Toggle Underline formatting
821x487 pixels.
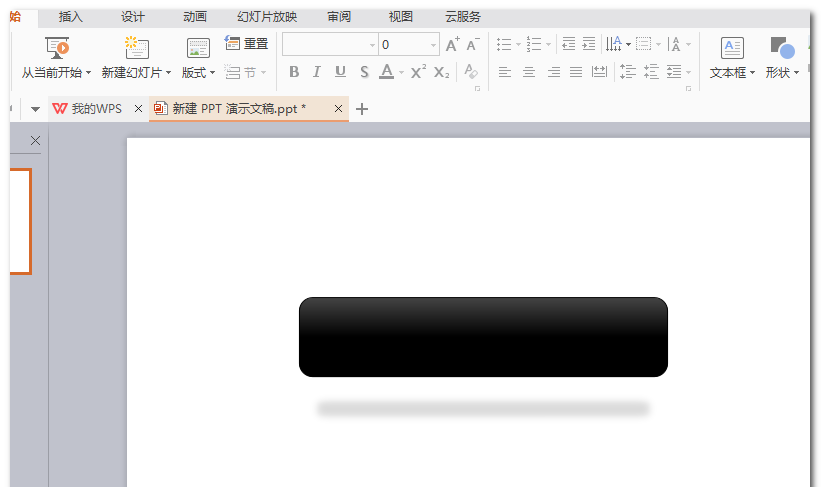pyautogui.click(x=340, y=72)
